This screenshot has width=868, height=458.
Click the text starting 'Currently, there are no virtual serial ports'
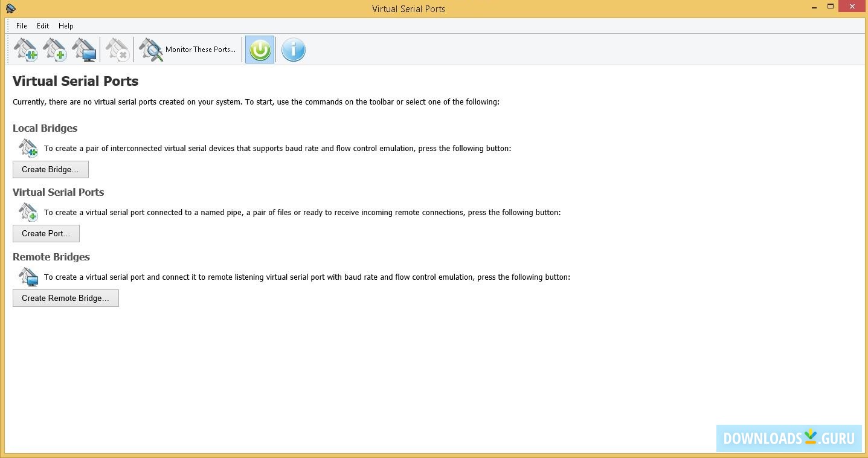[256, 102]
